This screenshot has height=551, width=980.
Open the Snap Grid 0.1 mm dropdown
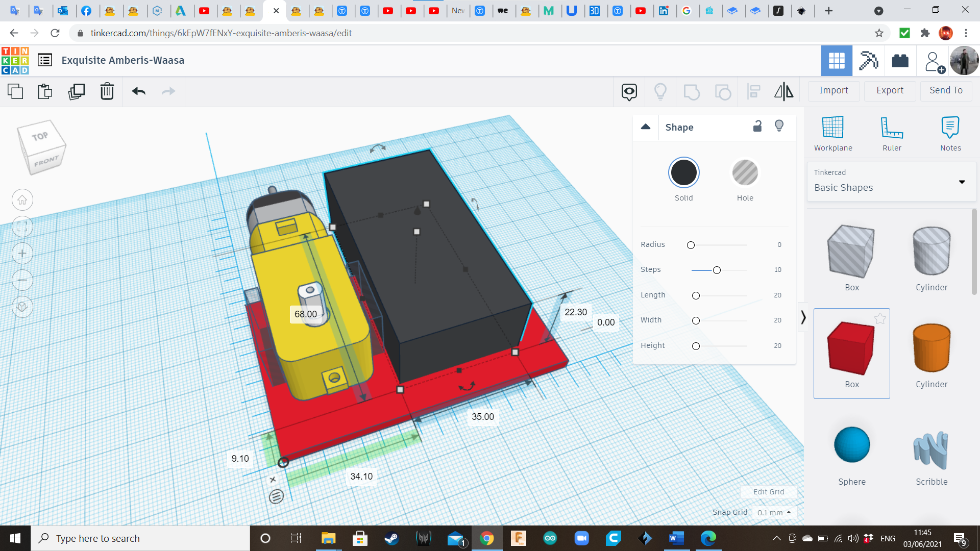pyautogui.click(x=774, y=512)
